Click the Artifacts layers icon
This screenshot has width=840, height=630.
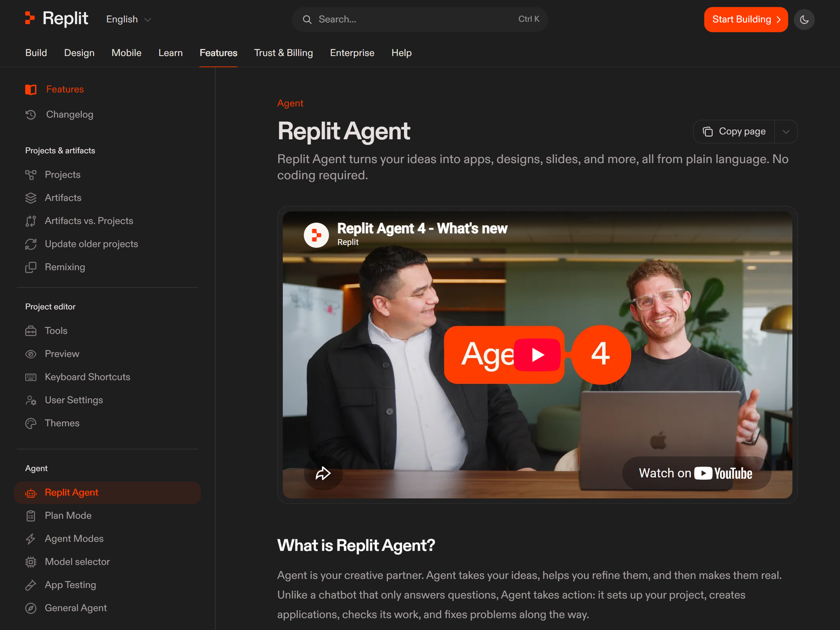pos(31,198)
